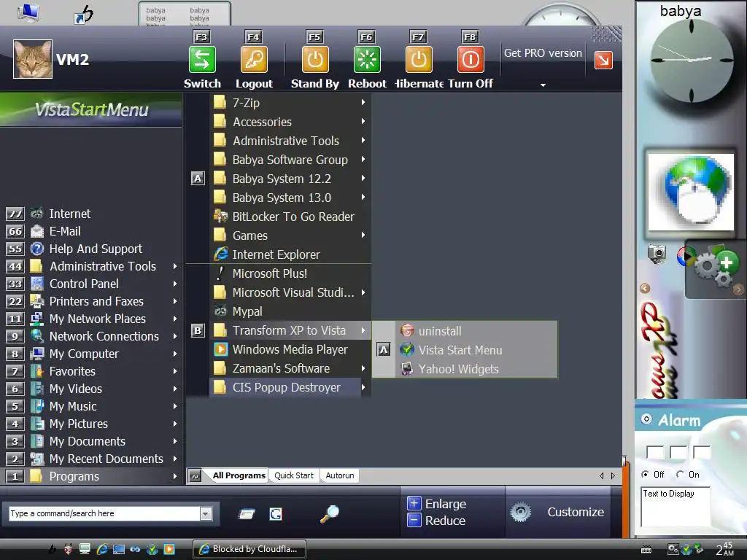The image size is (747, 560).
Task: Click the orange arrow icon beside Get PRO version
Action: point(603,60)
